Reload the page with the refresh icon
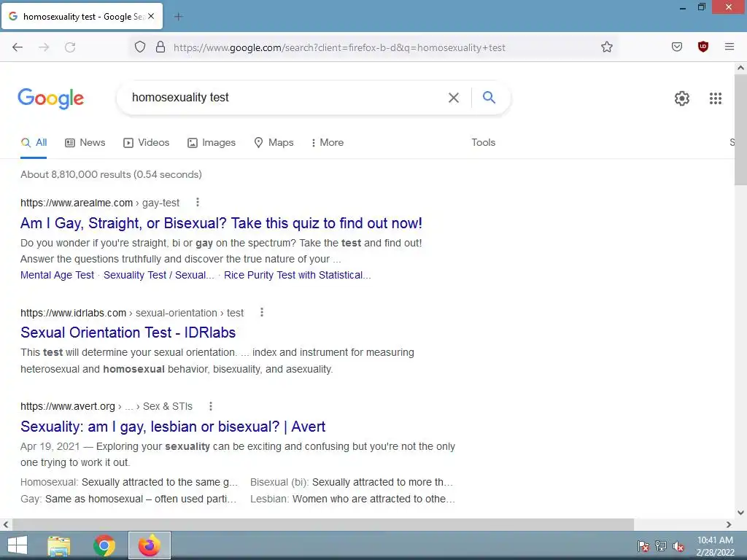Viewport: 747px width, 560px height. 70,47
